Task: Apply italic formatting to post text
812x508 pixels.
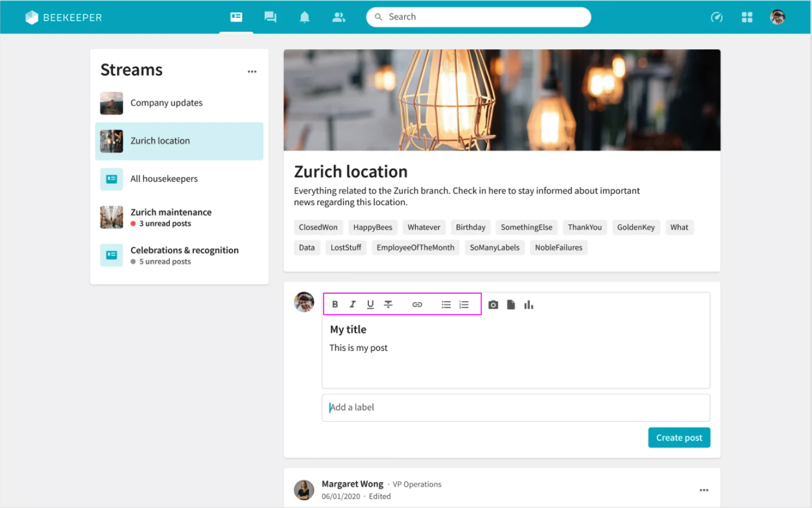Action: [353, 304]
